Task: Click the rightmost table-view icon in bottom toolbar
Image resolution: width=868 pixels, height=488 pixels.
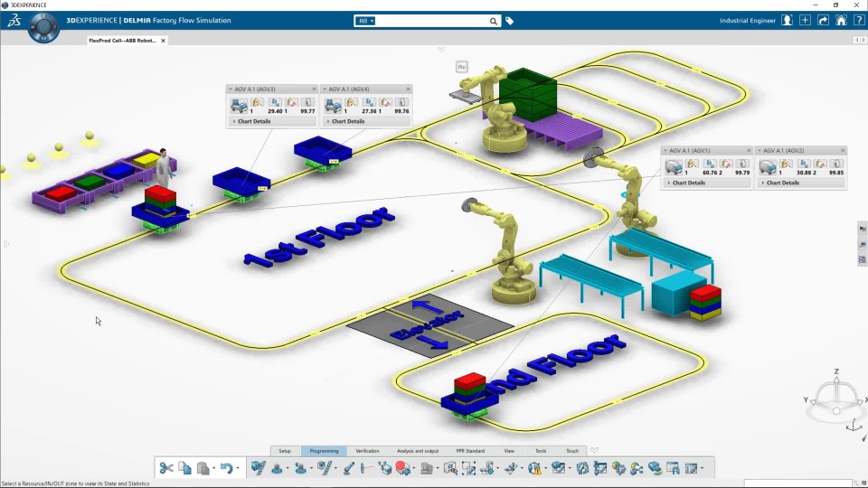Action: [691, 468]
